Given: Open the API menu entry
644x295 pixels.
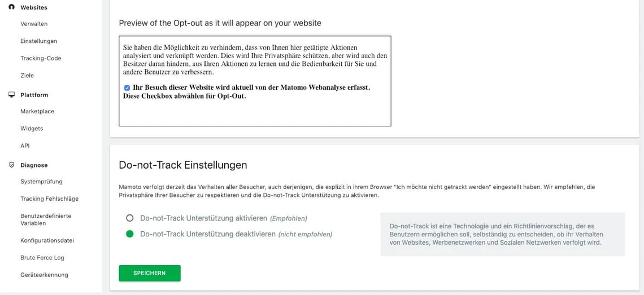Looking at the screenshot, I should click(25, 146).
